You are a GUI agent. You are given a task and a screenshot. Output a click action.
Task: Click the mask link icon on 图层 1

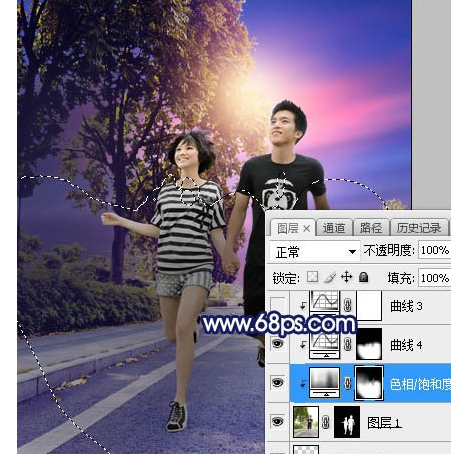pos(326,422)
